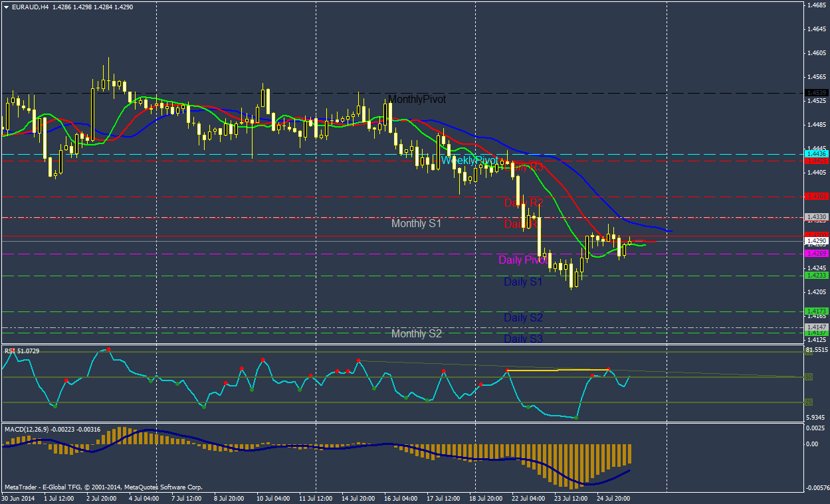Click the Daily S1 support label
Image resolution: width=830 pixels, height=504 pixels.
pyautogui.click(x=523, y=282)
